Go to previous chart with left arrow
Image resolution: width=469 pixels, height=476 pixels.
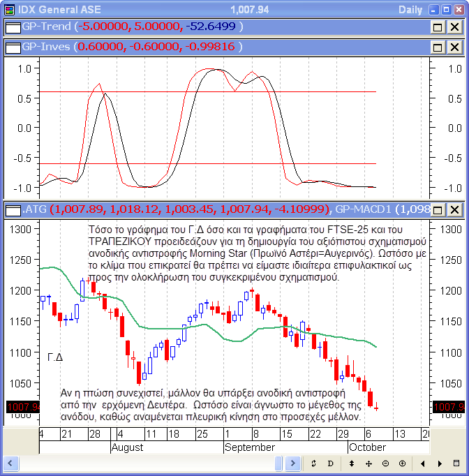[423, 463]
